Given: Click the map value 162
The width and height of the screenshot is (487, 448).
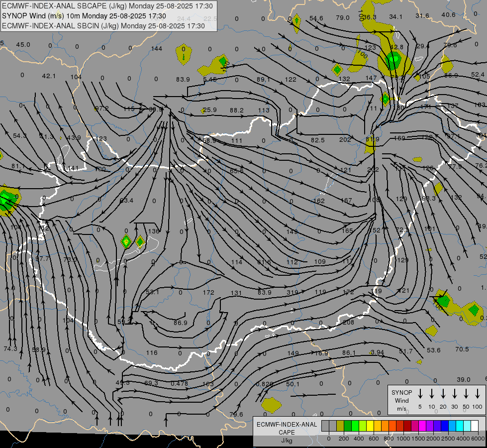Looking at the screenshot, I should [x=319, y=201].
